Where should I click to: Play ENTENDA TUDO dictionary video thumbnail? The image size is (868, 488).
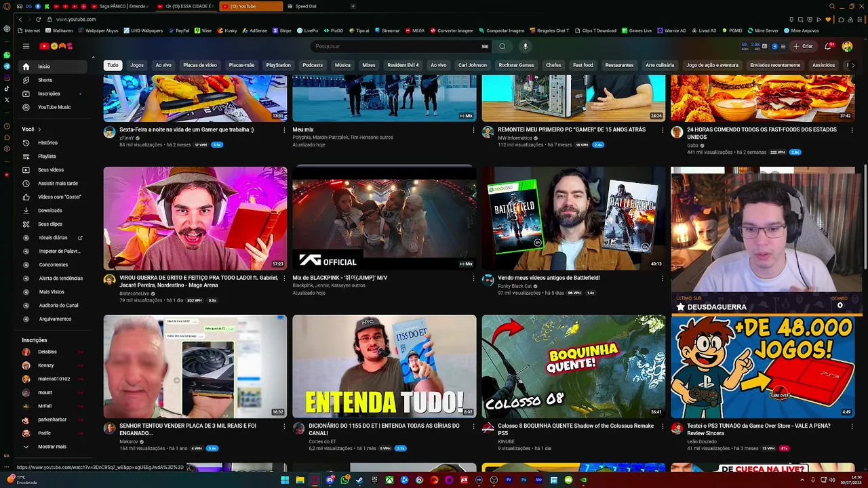pyautogui.click(x=384, y=366)
